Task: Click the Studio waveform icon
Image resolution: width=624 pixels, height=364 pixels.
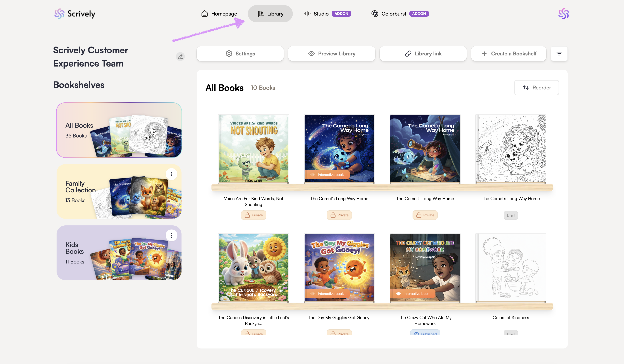Action: coord(307,14)
